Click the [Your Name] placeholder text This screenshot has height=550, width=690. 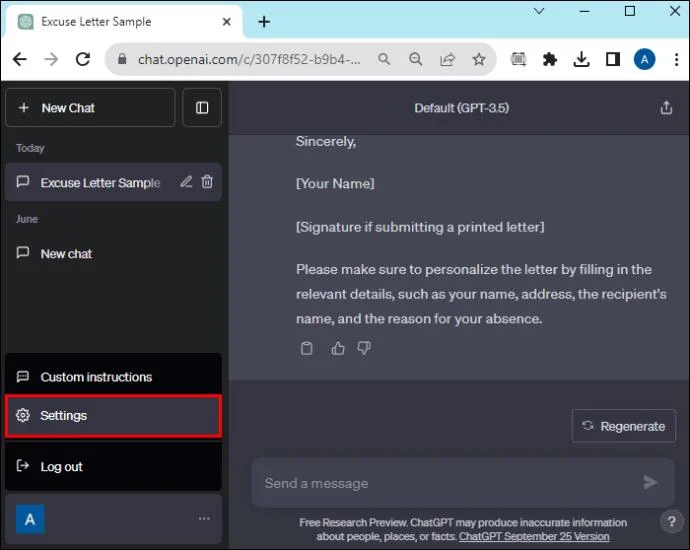point(335,183)
